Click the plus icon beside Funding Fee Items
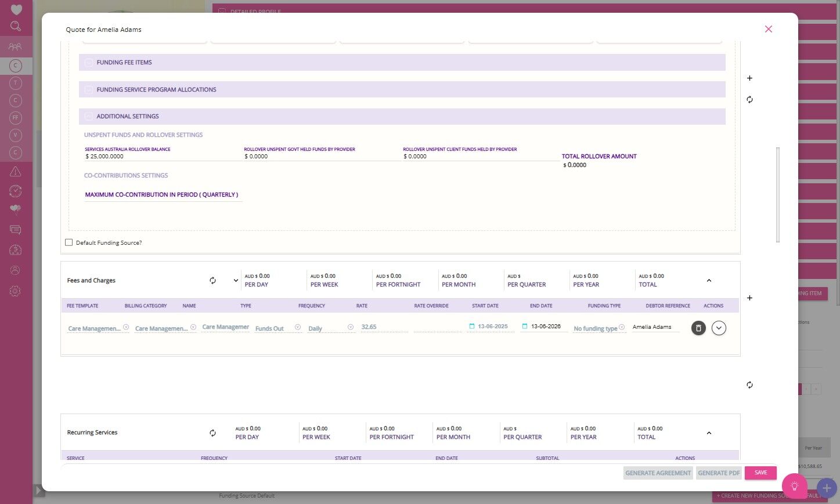840x504 pixels. pos(749,78)
